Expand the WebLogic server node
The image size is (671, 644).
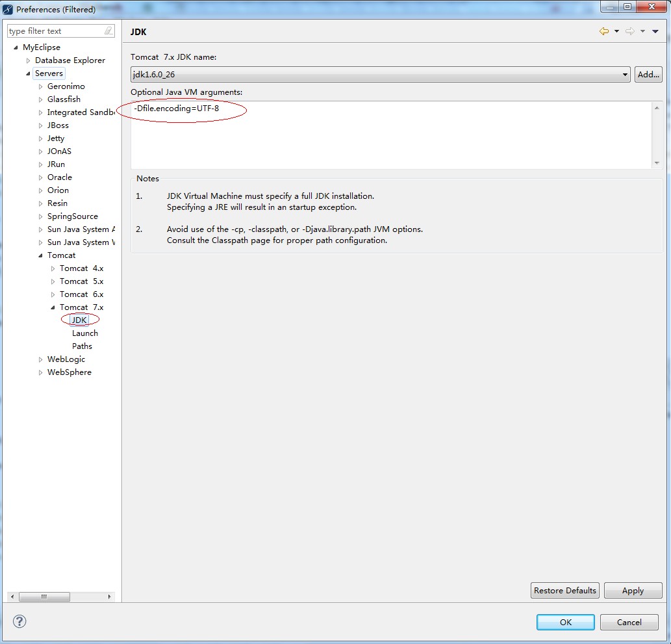tap(41, 359)
